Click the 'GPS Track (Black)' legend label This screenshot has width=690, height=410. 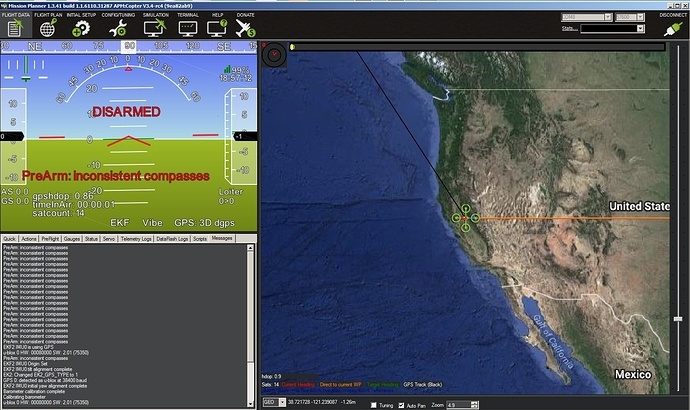[x=423, y=384]
